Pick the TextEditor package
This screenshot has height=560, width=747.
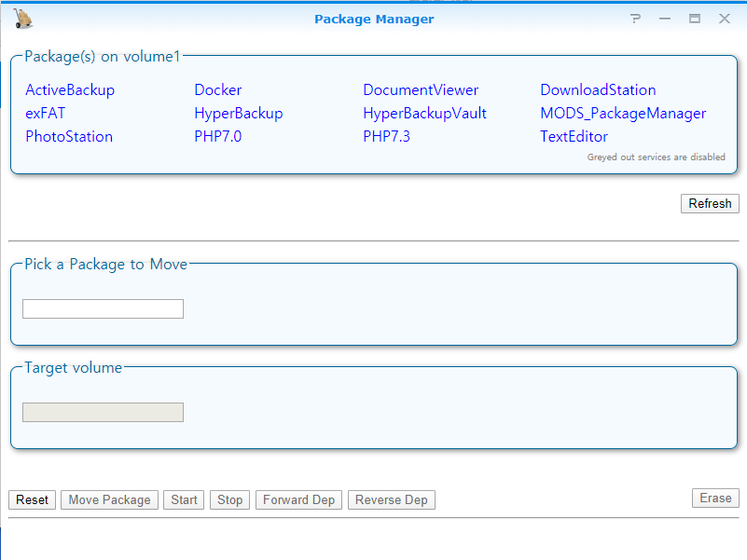coord(574,137)
